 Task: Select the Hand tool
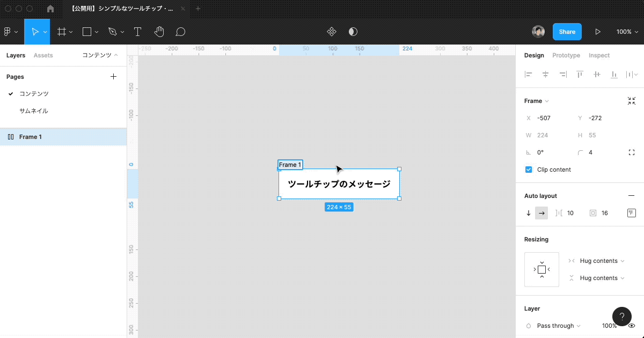pyautogui.click(x=159, y=31)
